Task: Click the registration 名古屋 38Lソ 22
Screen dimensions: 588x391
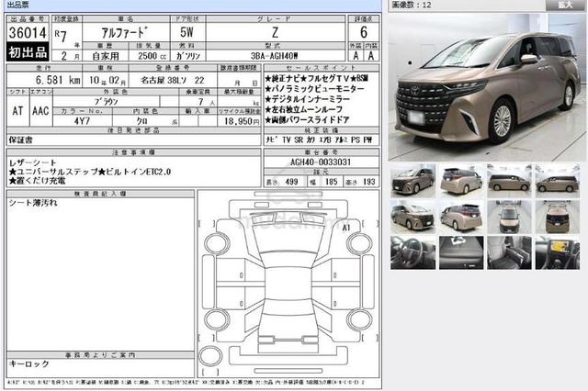Action: coord(173,80)
